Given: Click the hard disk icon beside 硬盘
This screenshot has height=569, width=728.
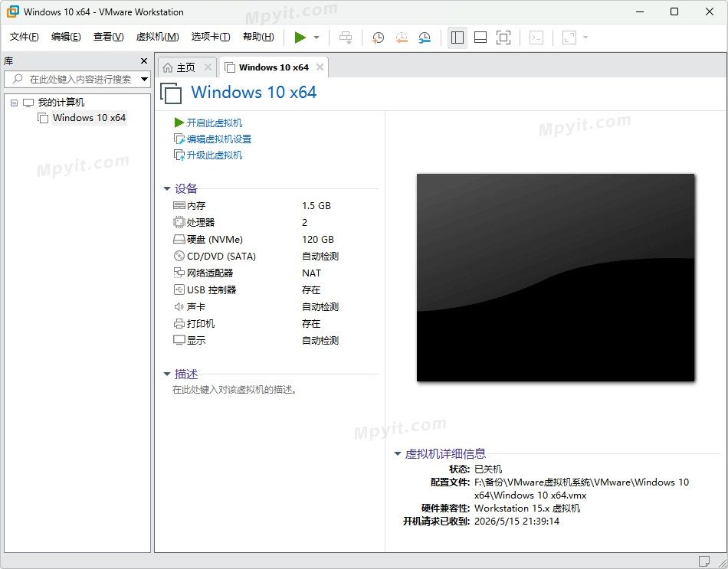Looking at the screenshot, I should coord(179,240).
